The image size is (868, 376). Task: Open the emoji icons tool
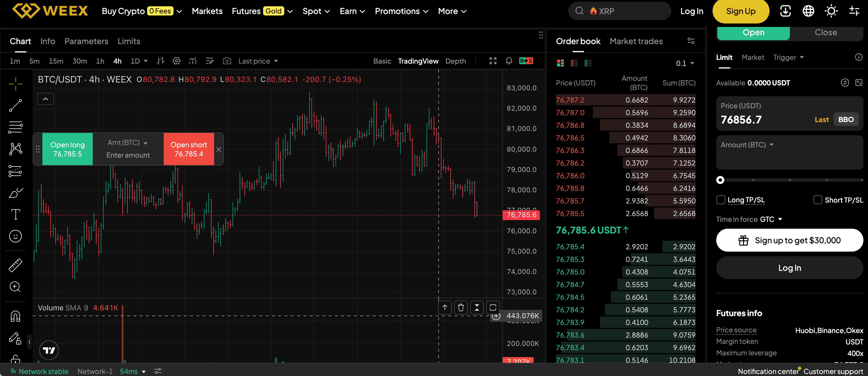pyautogui.click(x=15, y=236)
